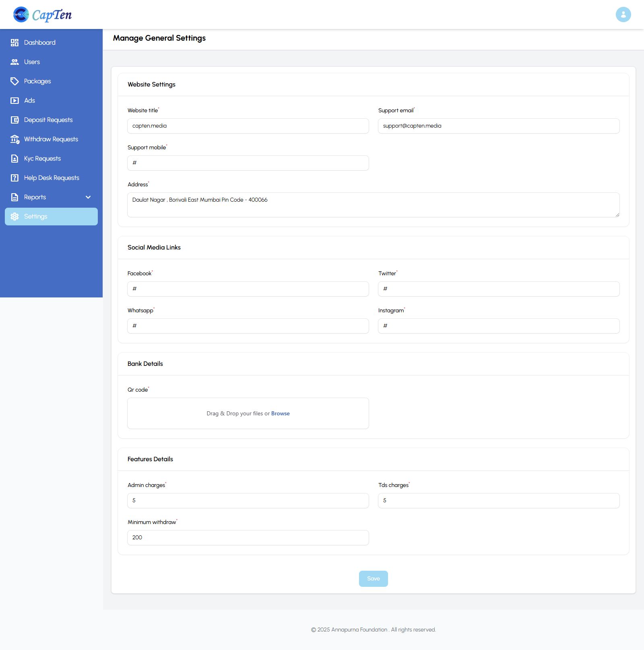Click into the Support email field
The width and height of the screenshot is (644, 650).
[498, 126]
